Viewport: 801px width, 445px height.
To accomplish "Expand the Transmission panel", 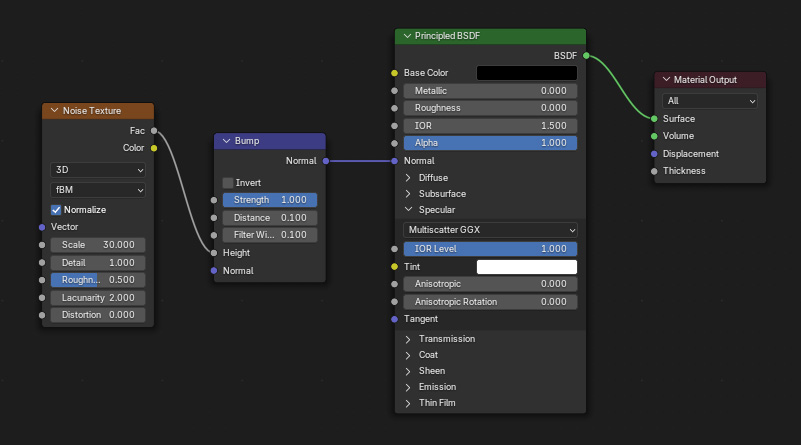I will 408,339.
